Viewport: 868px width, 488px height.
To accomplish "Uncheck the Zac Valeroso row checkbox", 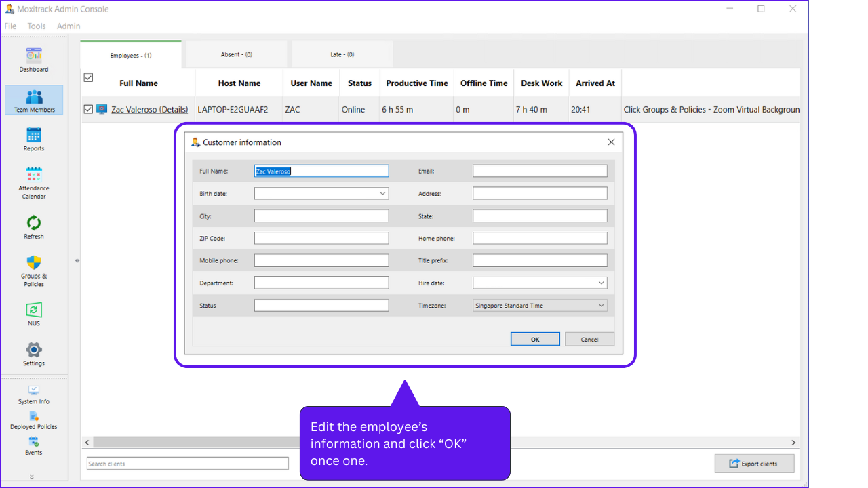I will [x=88, y=109].
